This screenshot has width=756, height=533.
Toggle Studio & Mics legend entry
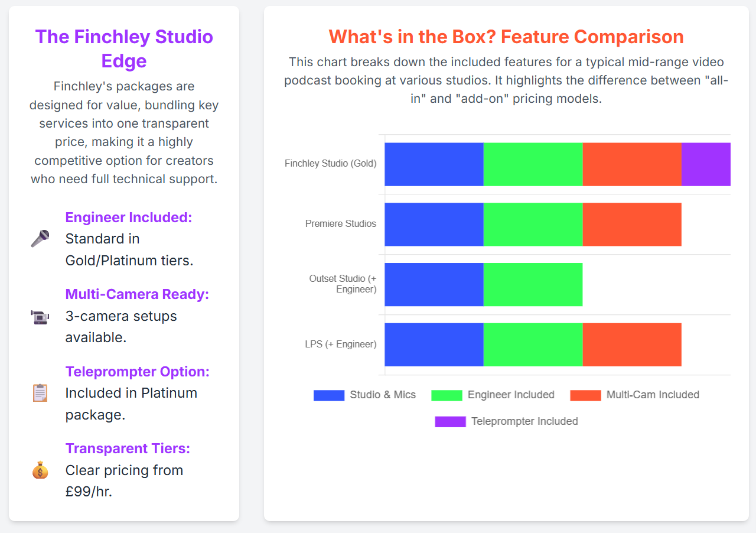364,395
